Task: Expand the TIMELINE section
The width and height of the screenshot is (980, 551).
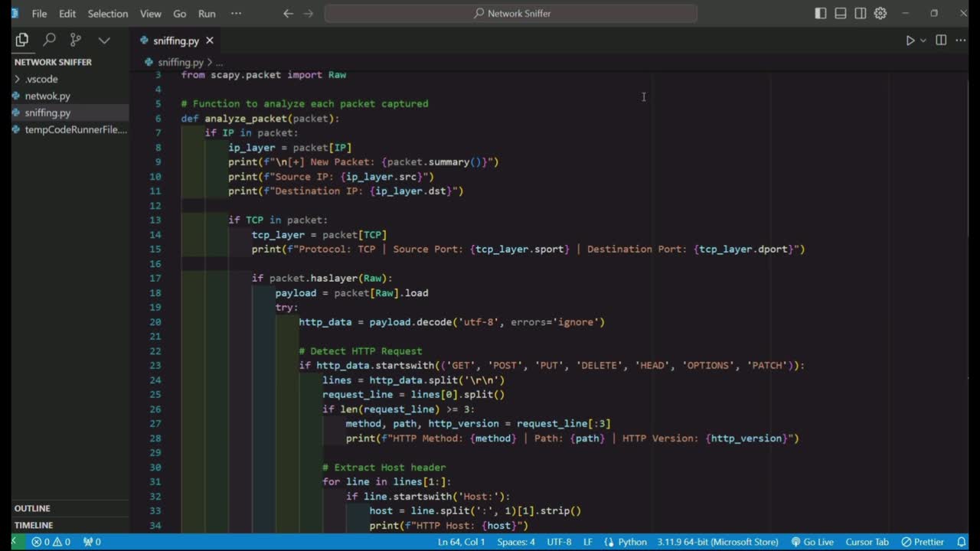Action: (x=70, y=525)
